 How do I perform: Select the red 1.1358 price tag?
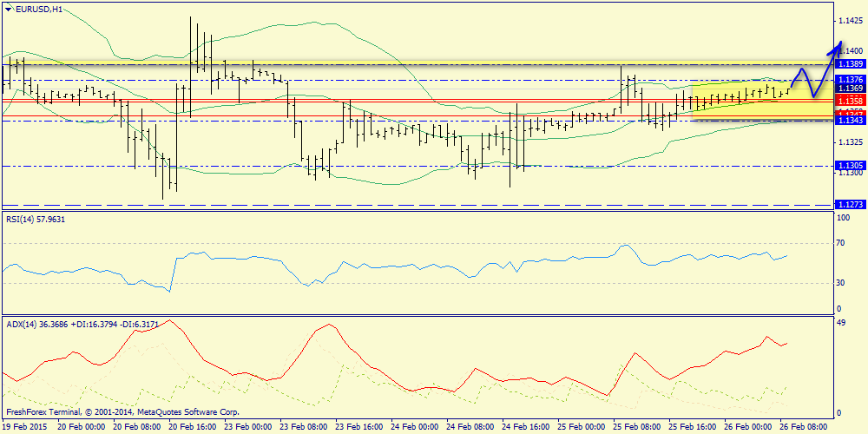point(850,102)
